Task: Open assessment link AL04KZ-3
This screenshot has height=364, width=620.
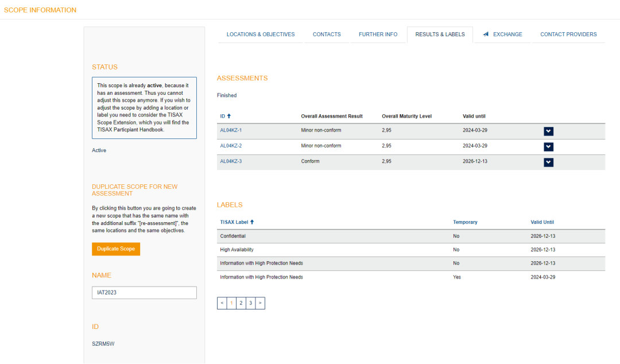Action: 231,161
